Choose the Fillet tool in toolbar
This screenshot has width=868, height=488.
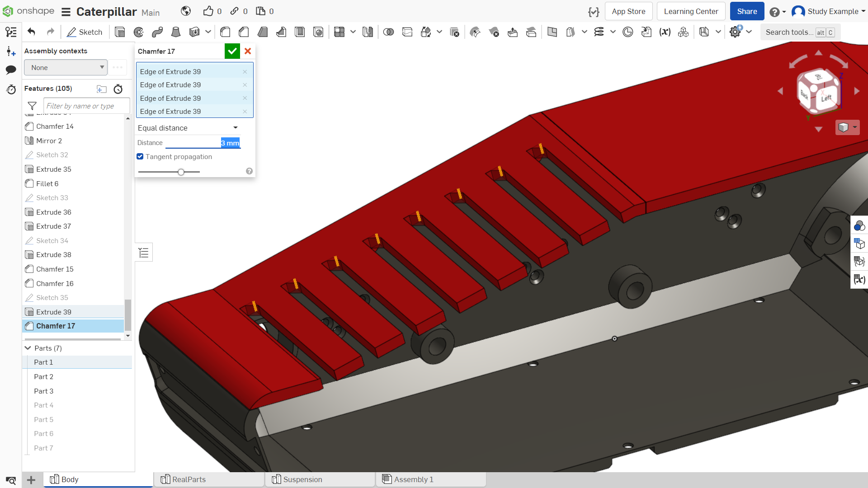click(225, 32)
